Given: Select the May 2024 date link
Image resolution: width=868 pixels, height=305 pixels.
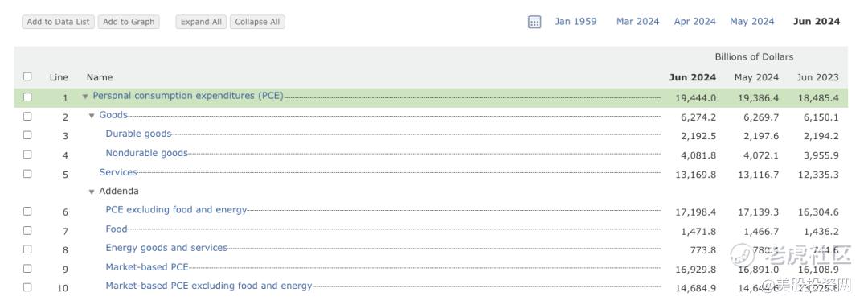Looking at the screenshot, I should [751, 22].
